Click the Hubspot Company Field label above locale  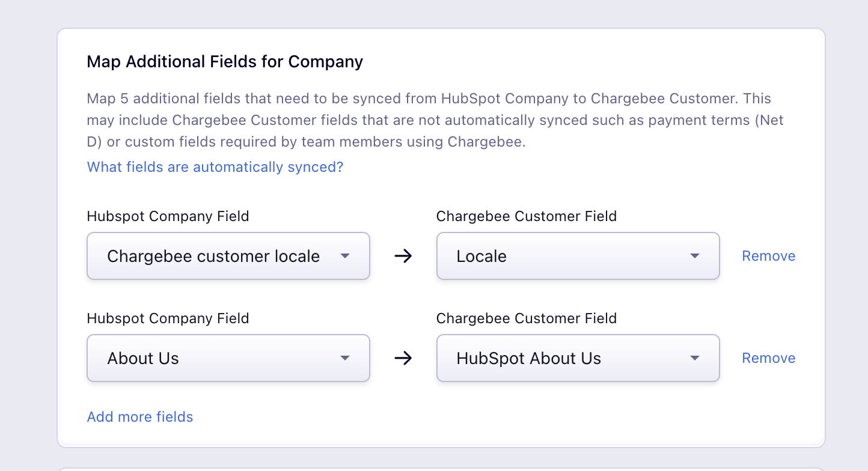pos(168,216)
